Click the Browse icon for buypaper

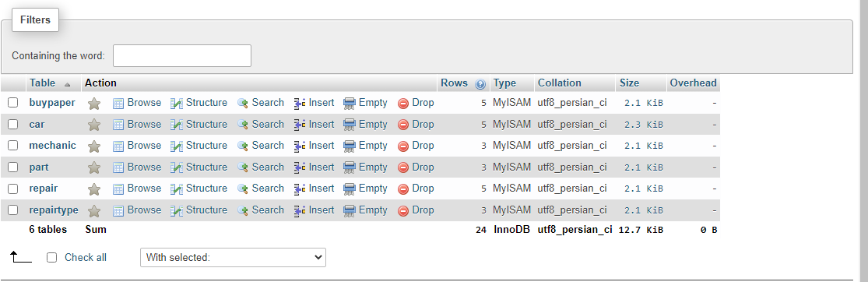pos(118,103)
